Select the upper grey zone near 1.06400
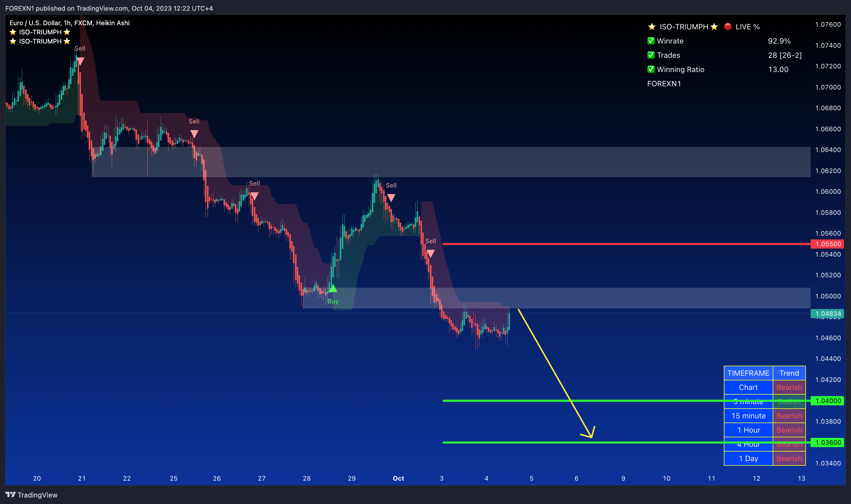This screenshot has width=851, height=504. coord(451,162)
